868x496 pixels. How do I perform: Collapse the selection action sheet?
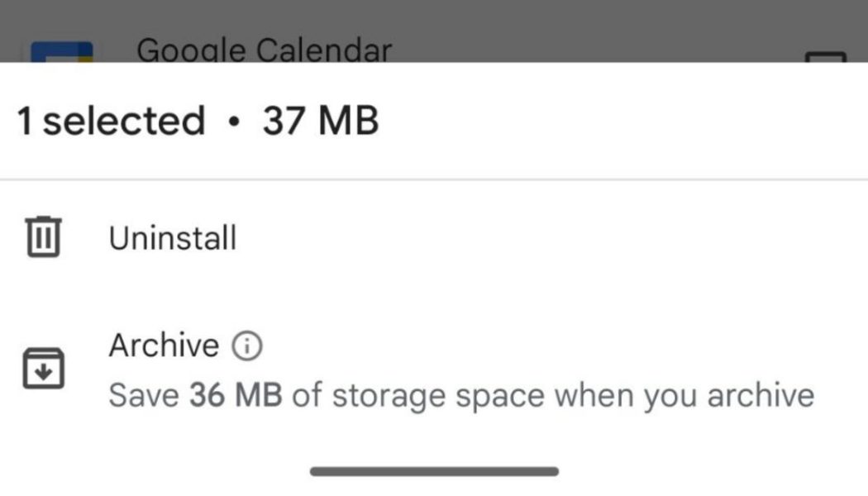point(433,469)
